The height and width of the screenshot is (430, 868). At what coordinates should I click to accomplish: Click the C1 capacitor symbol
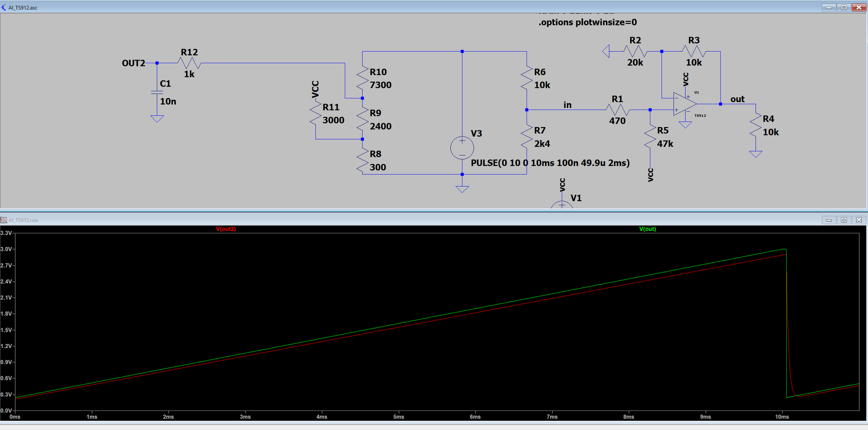click(157, 93)
